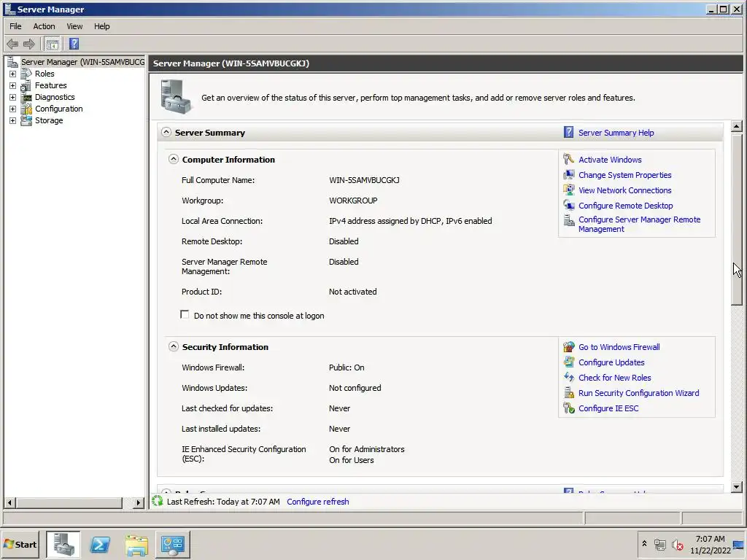Click the Server Summary Help question icon
This screenshot has width=747, height=560.
[x=568, y=132]
